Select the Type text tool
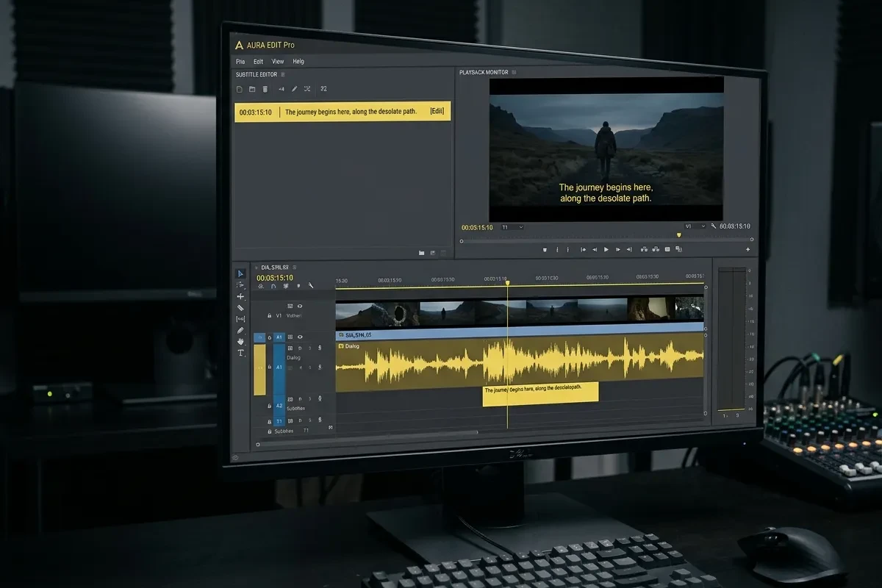The image size is (882, 588). 240,353
